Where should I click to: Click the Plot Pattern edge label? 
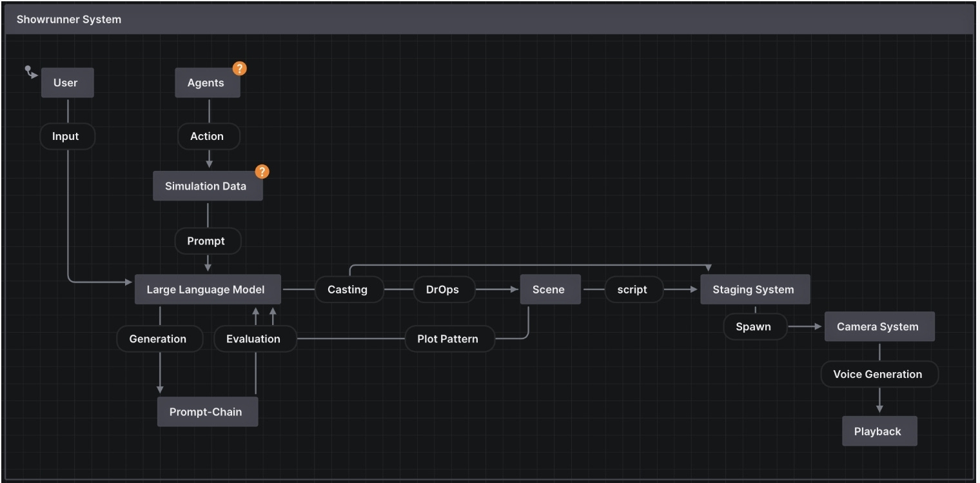pyautogui.click(x=449, y=339)
